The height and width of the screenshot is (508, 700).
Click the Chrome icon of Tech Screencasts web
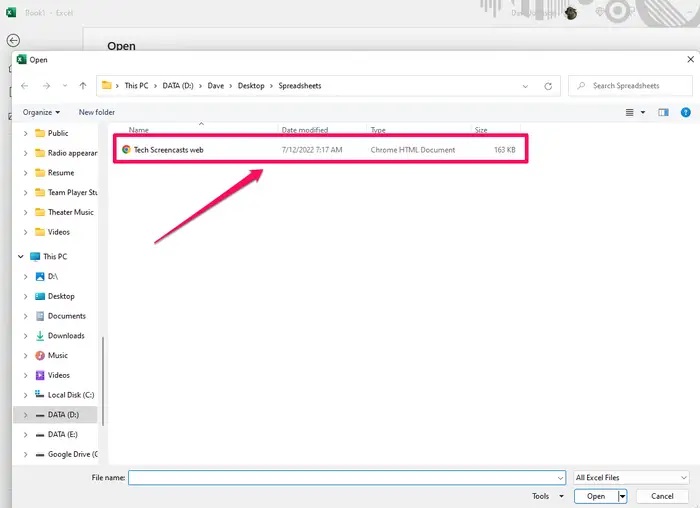point(126,150)
